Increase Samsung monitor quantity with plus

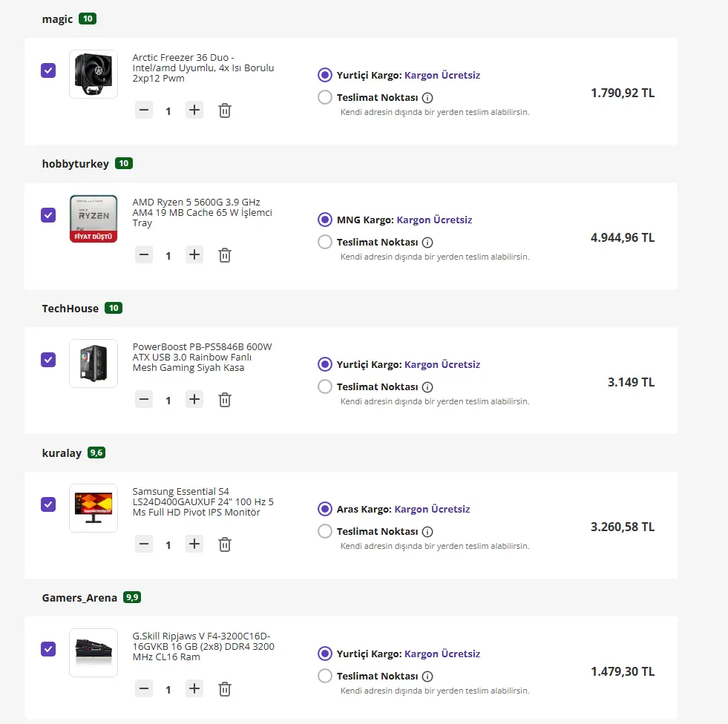[x=194, y=544]
